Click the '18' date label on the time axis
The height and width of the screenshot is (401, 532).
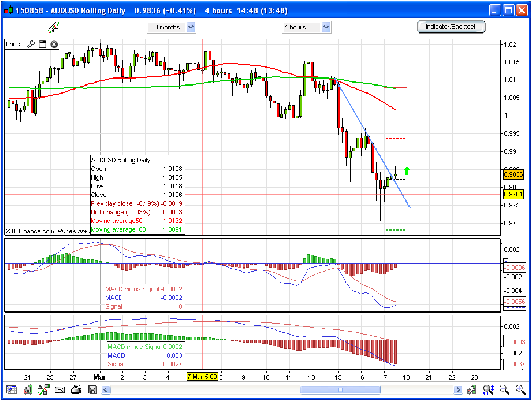coord(406,377)
